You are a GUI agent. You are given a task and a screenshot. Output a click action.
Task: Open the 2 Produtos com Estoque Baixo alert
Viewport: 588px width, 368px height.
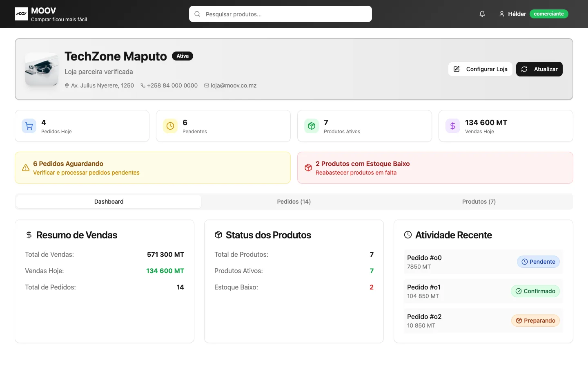click(x=435, y=168)
